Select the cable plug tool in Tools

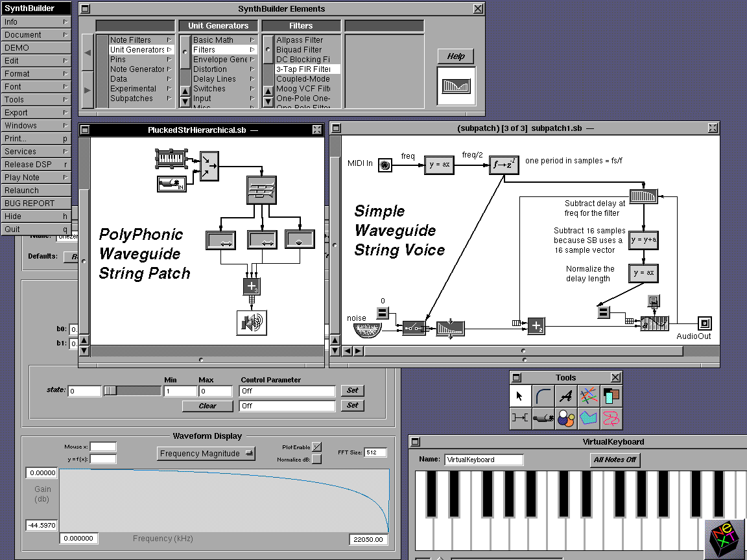coord(543,418)
